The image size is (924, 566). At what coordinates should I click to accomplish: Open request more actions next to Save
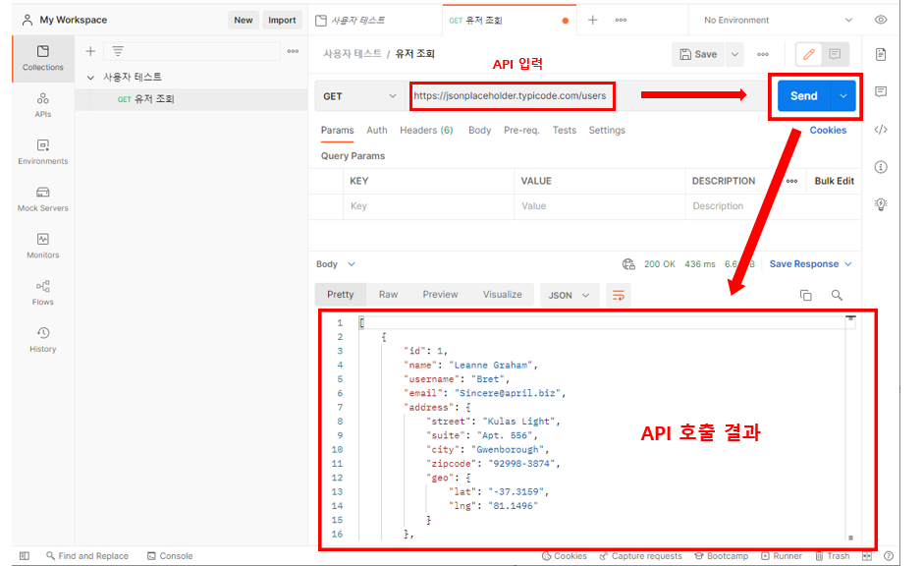[763, 54]
